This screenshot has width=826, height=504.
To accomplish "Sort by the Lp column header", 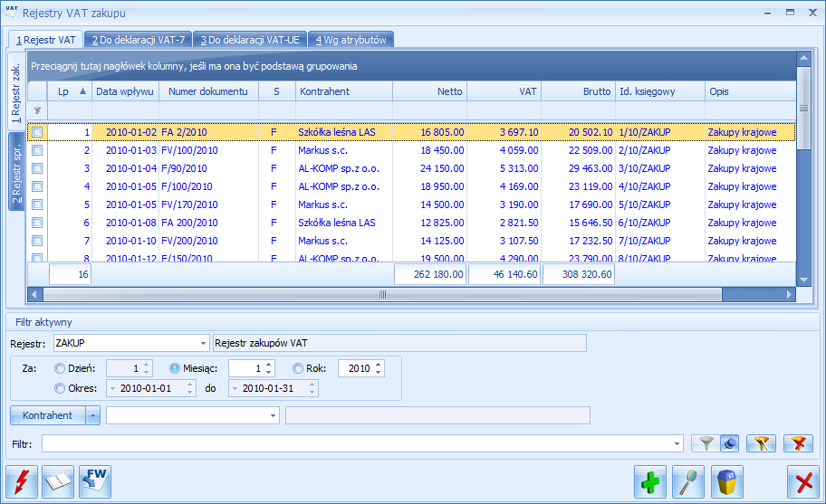I will coord(70,91).
